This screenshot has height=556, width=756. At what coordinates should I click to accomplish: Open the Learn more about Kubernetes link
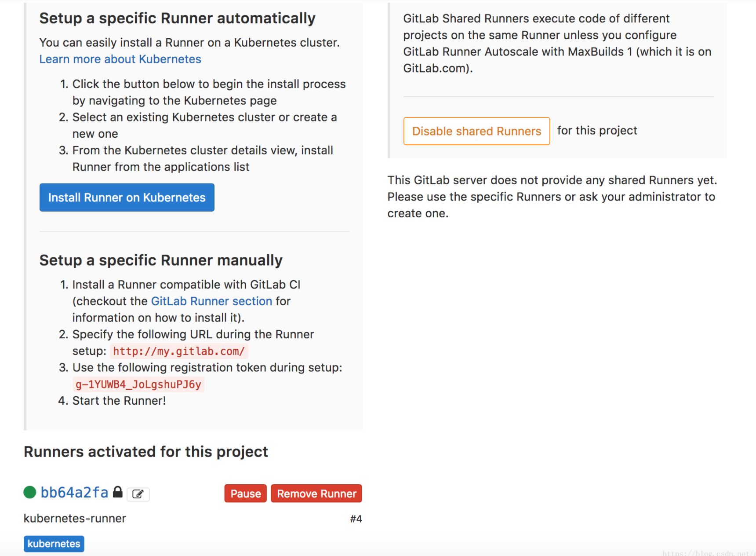coord(120,59)
